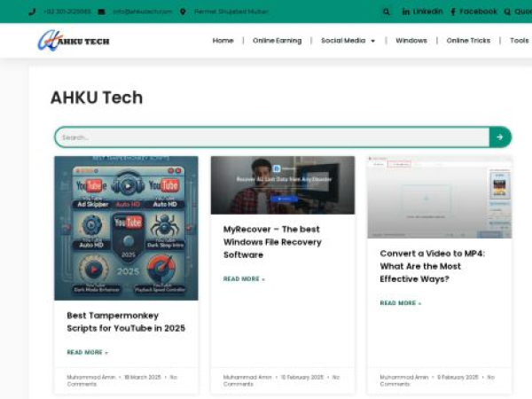Open the Online Earning menu item

pos(278,41)
